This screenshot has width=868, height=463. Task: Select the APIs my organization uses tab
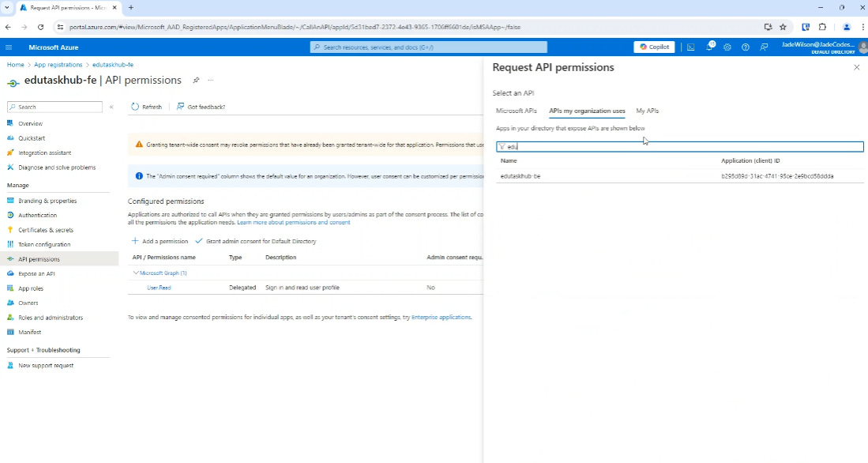(587, 111)
